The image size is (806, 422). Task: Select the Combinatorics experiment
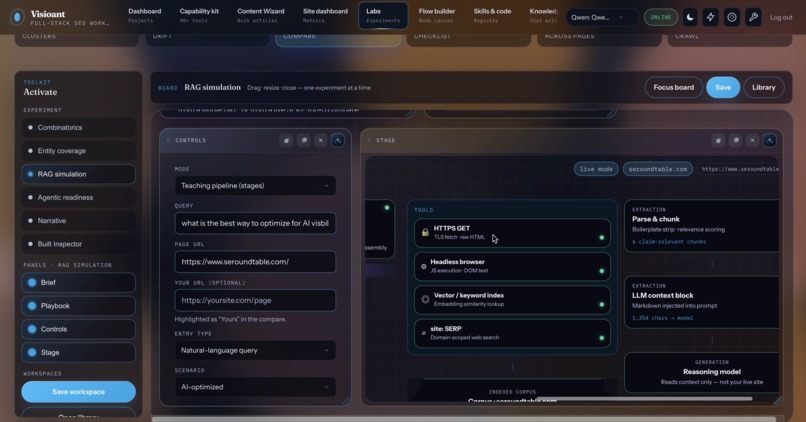pos(78,127)
